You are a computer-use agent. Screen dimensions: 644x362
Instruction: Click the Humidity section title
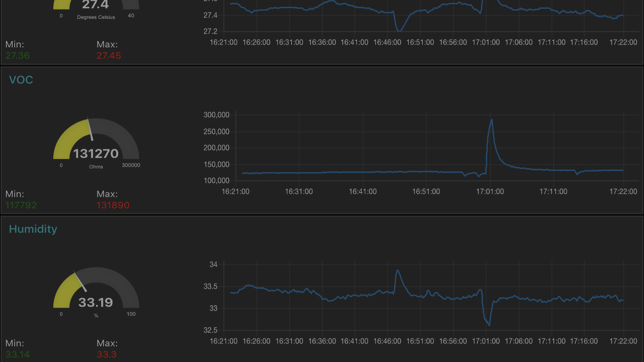(x=33, y=229)
